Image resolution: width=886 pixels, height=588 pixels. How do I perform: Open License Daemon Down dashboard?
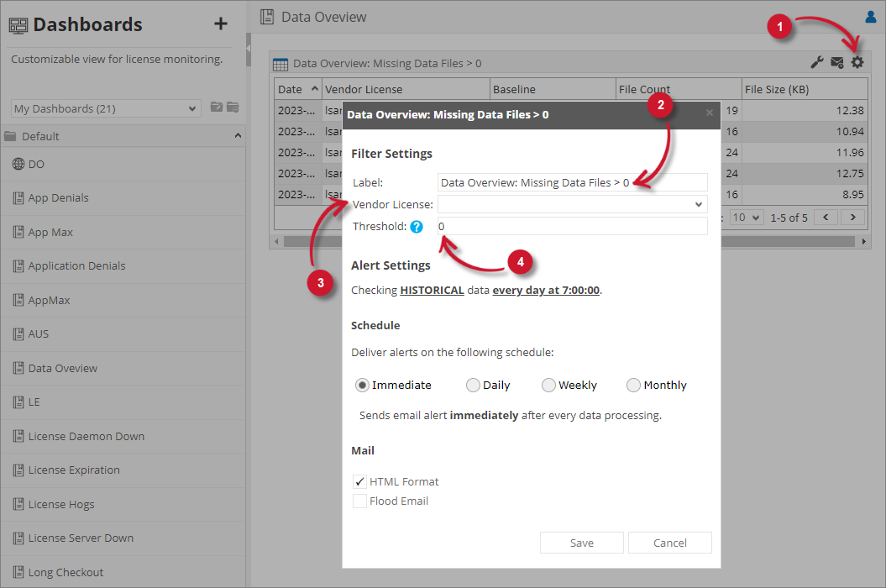[123, 436]
